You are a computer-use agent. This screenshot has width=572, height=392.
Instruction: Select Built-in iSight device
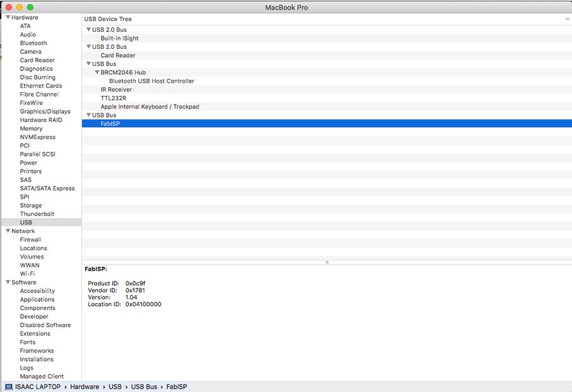(119, 38)
